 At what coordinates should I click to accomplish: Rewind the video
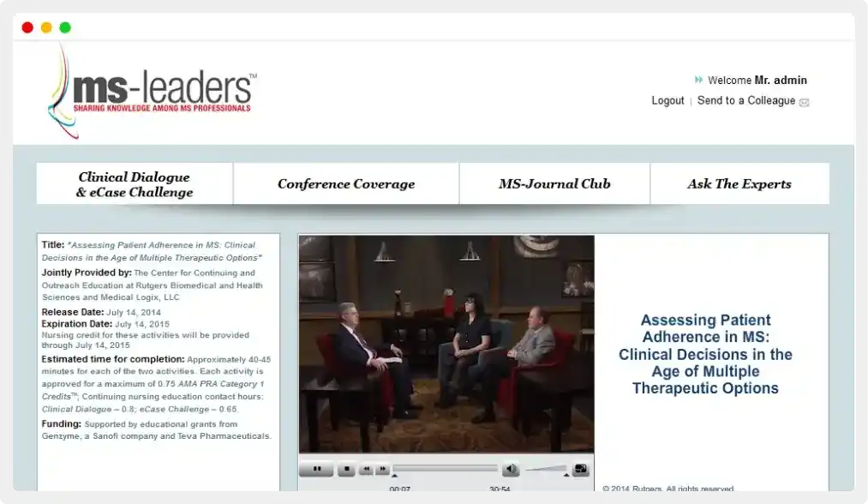click(366, 469)
